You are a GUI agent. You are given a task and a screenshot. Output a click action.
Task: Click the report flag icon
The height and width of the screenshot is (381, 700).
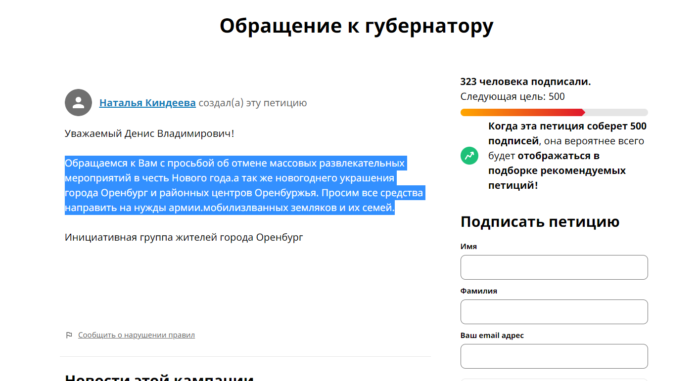pyautogui.click(x=69, y=335)
